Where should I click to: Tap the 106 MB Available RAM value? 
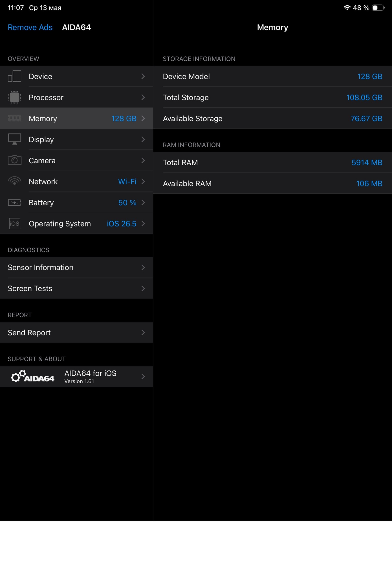pyautogui.click(x=369, y=184)
